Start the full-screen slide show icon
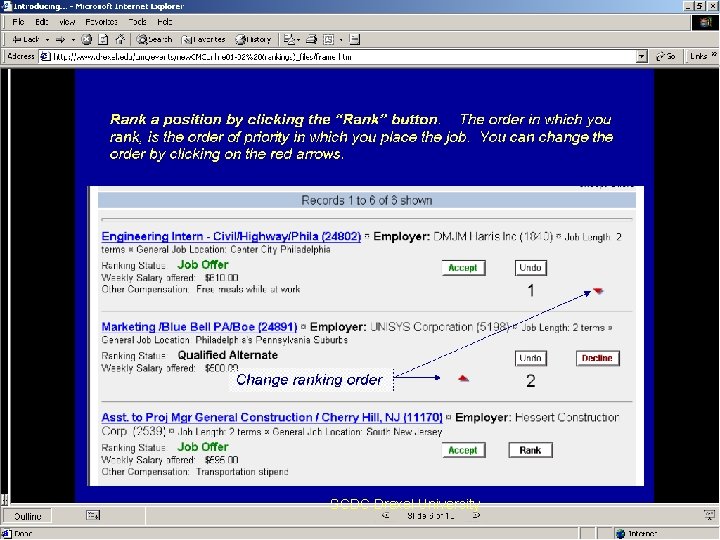This screenshot has height=540, width=720. pyautogui.click(x=709, y=515)
